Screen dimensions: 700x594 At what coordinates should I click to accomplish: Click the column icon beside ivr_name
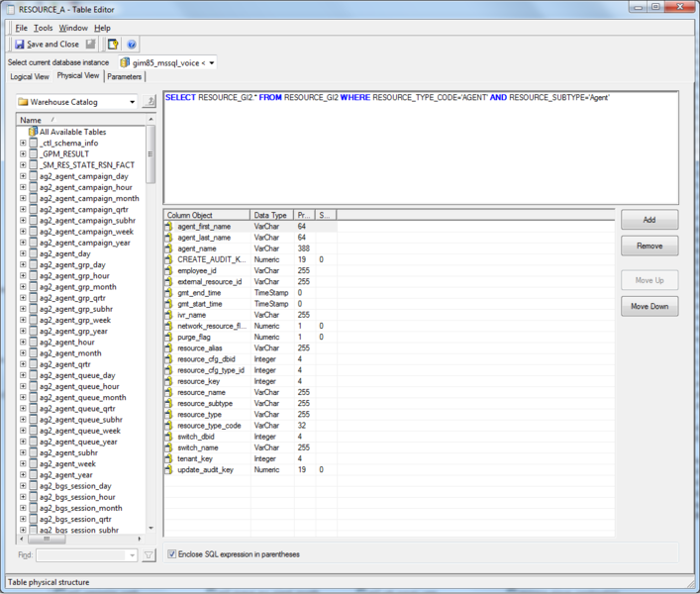[168, 315]
